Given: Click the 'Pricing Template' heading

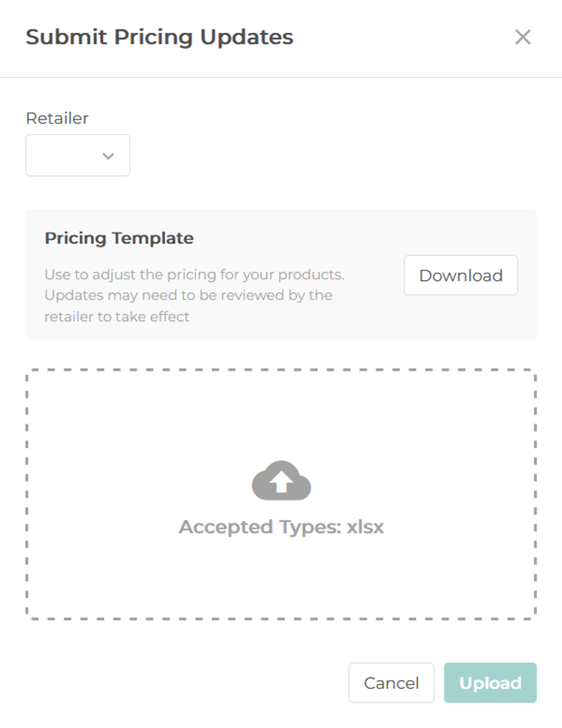Looking at the screenshot, I should (x=119, y=238).
